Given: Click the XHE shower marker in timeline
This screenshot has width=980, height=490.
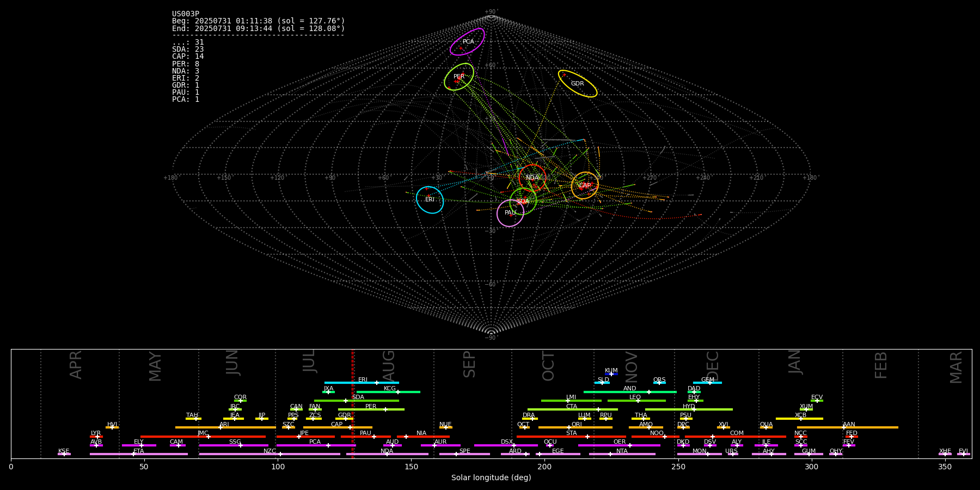Looking at the screenshot, I should 945,454.
